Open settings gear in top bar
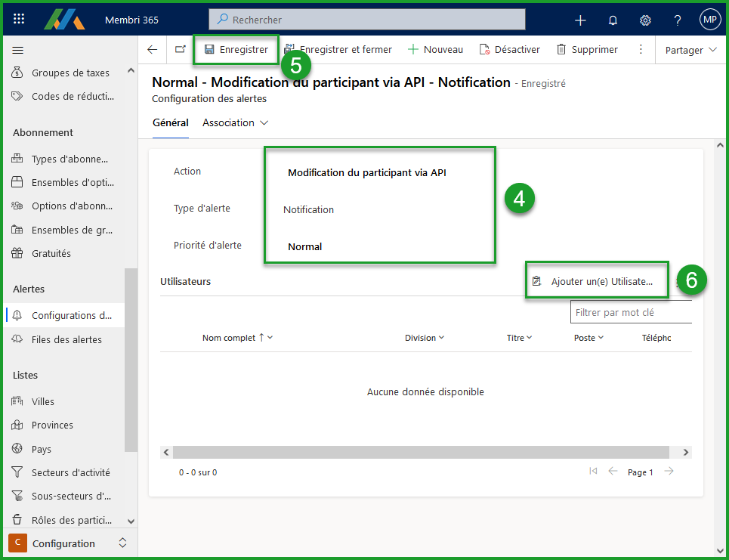Image resolution: width=729 pixels, height=560 pixels. pyautogui.click(x=645, y=20)
